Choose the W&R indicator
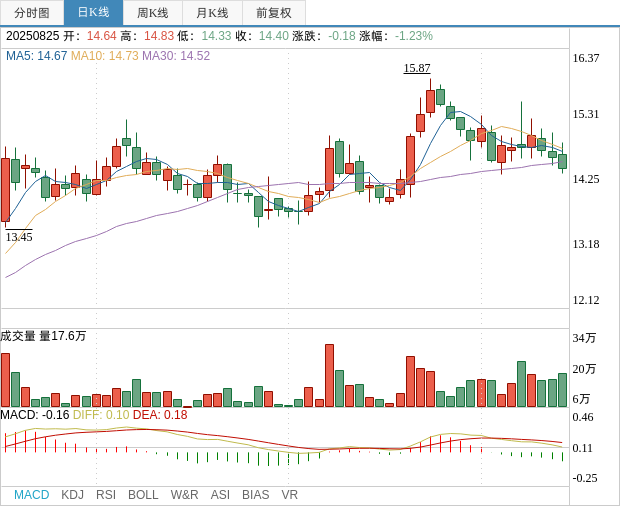This screenshot has width=620, height=506. tap(184, 495)
